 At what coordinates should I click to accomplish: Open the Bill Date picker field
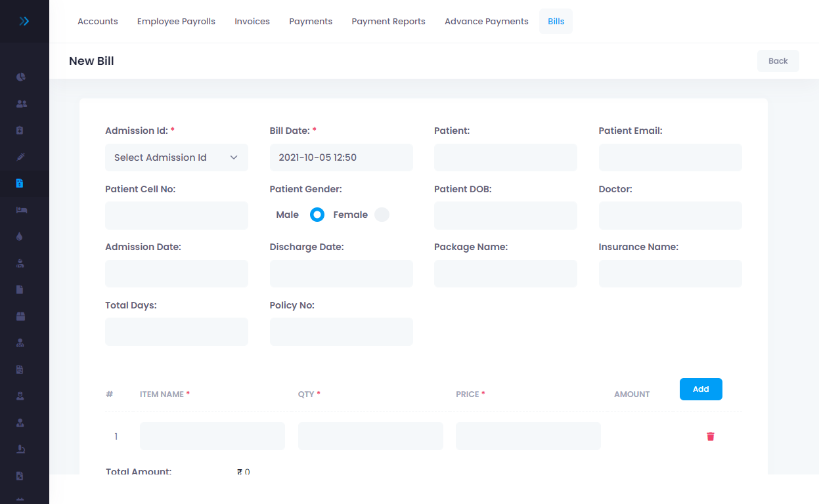341,157
